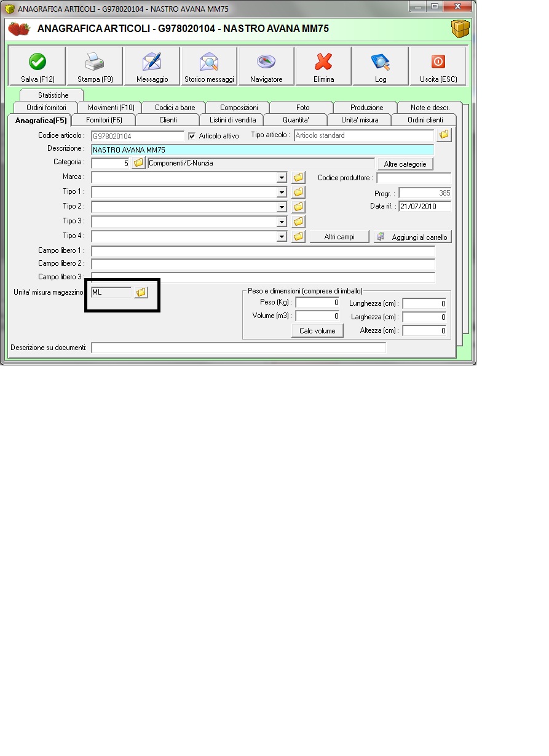Click the folder icon beside Marca dropdown
The image size is (549, 756).
click(x=298, y=177)
